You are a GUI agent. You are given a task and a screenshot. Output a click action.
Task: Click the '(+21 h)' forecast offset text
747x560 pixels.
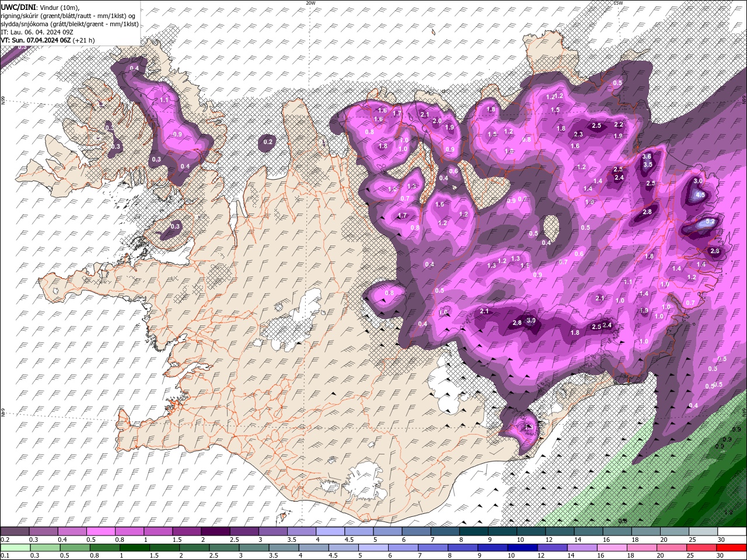(x=83, y=40)
